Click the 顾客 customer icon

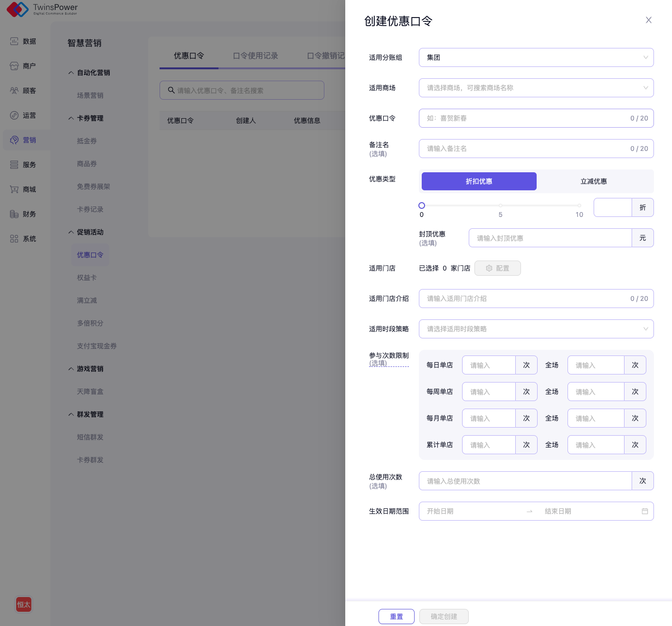click(x=14, y=91)
